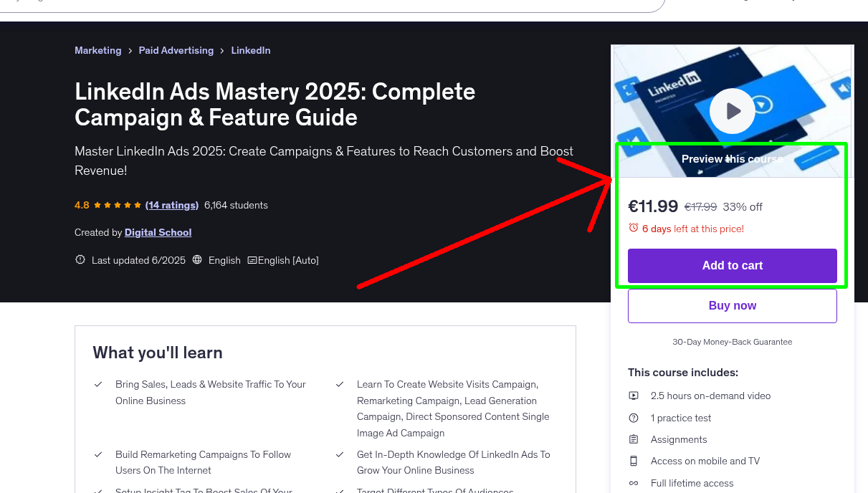This screenshot has width=868, height=493.
Task: Click the globe icon next to English
Action: click(x=197, y=260)
